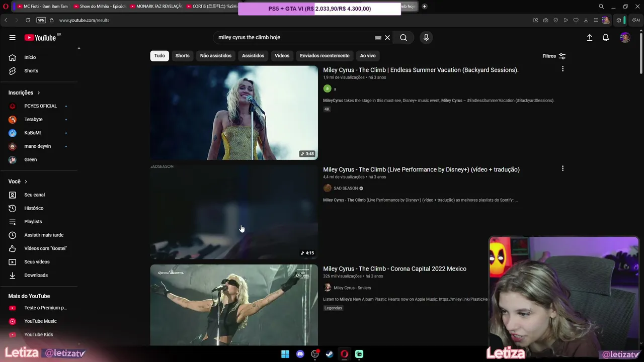Open the Filtros search filters
This screenshot has width=644, height=362.
coord(554,56)
